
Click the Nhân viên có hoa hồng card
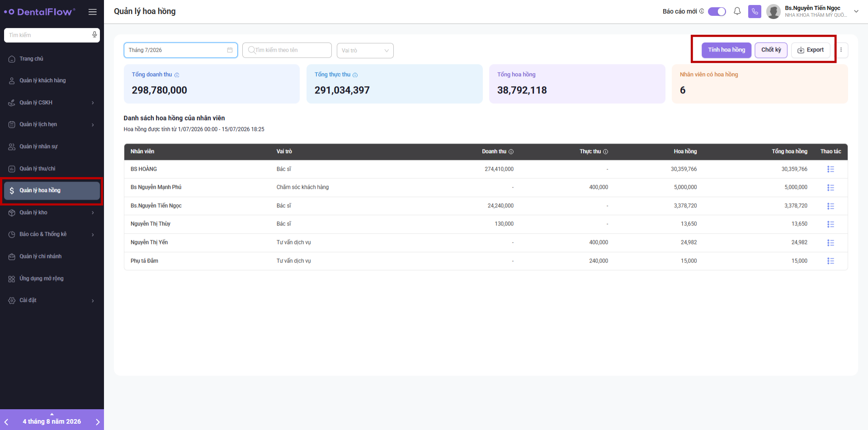[759, 84]
